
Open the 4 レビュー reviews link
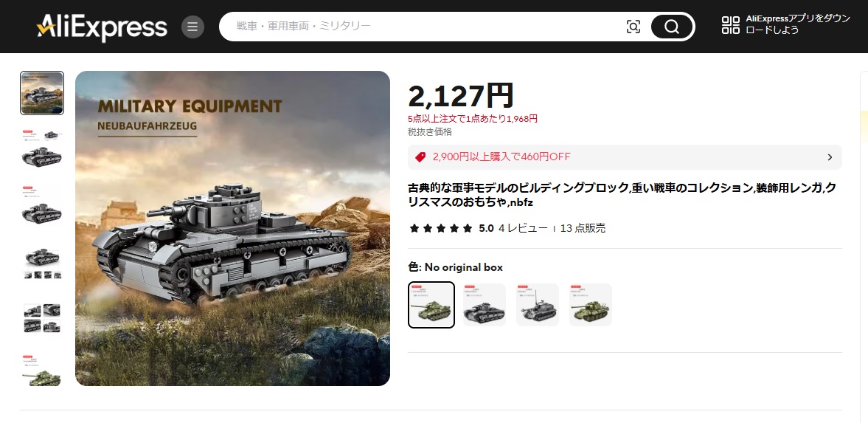pos(523,228)
